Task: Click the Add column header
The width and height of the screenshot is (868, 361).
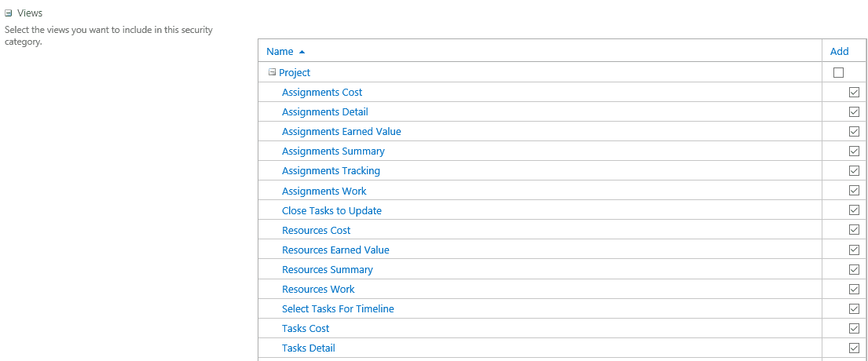Action: [x=839, y=52]
